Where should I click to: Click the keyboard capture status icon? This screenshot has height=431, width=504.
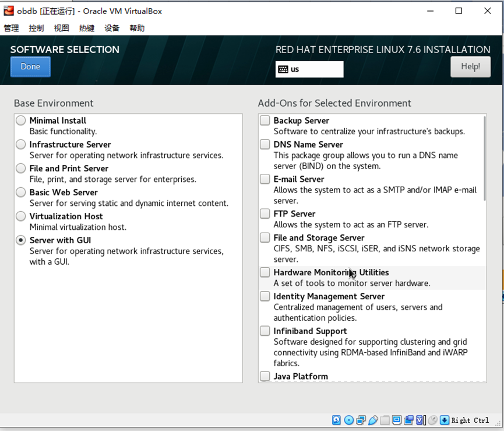[x=444, y=420]
